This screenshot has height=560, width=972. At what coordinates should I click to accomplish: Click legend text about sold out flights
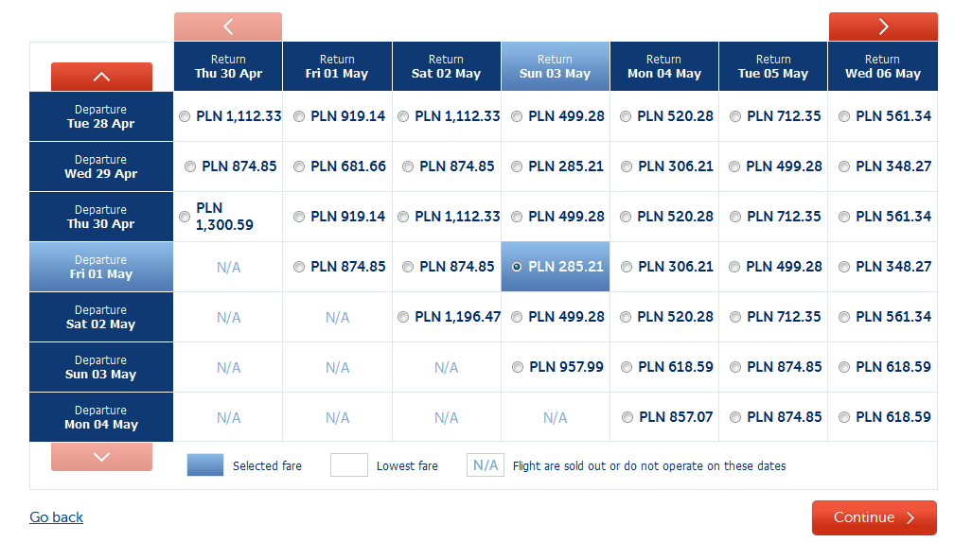649,465
